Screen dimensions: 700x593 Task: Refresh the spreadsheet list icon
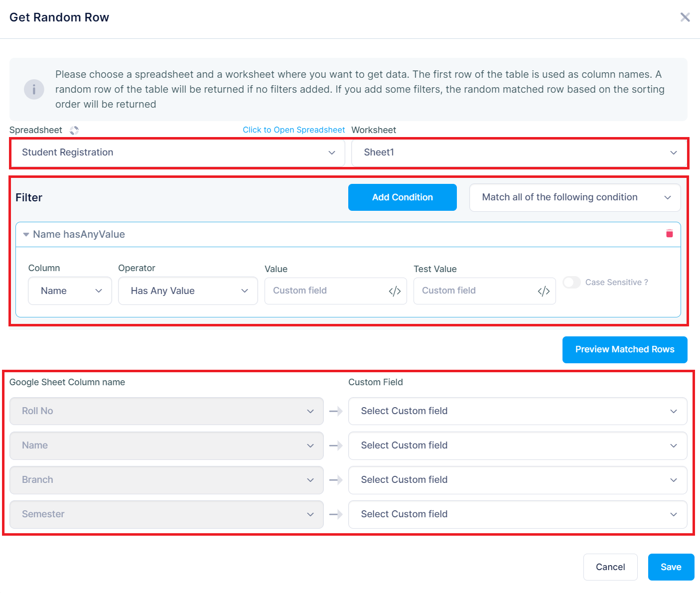pos(74,131)
